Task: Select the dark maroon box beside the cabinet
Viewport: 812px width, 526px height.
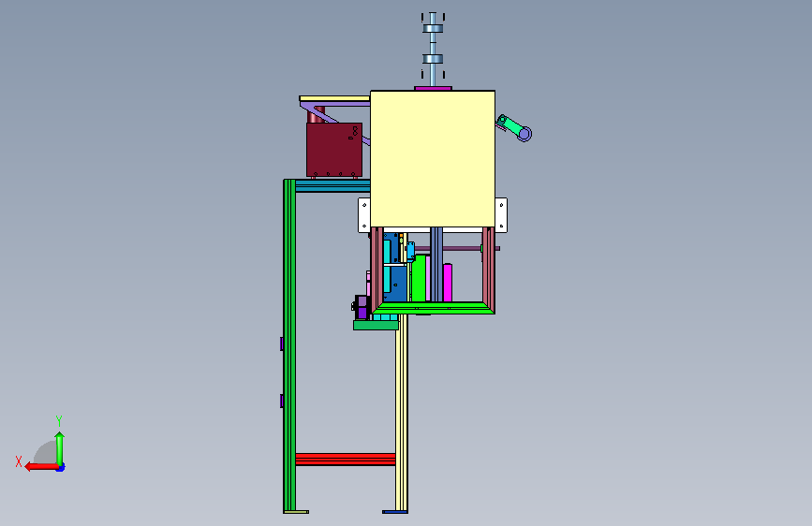Action: click(x=334, y=150)
